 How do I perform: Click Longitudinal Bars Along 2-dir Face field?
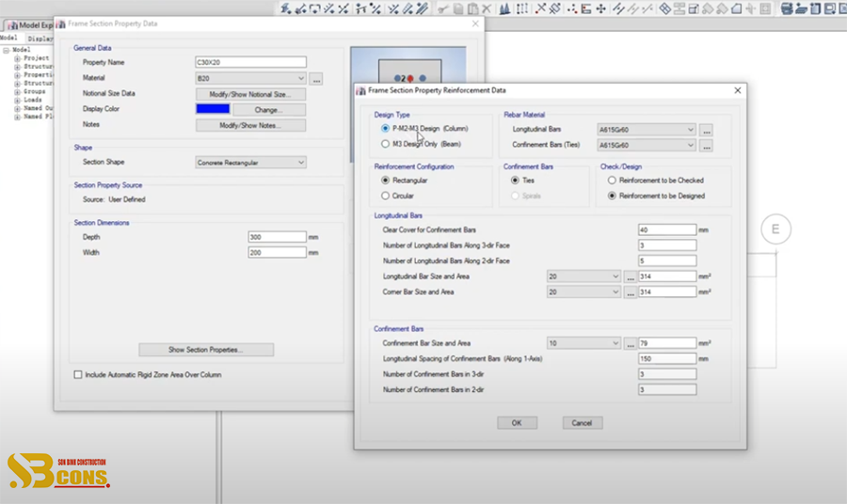pyautogui.click(x=667, y=260)
